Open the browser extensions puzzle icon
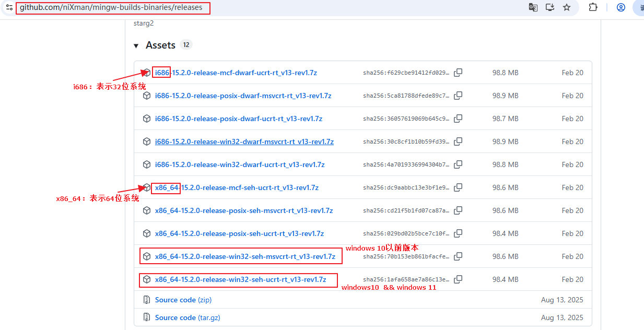The height and width of the screenshot is (330, 644). (x=593, y=7)
